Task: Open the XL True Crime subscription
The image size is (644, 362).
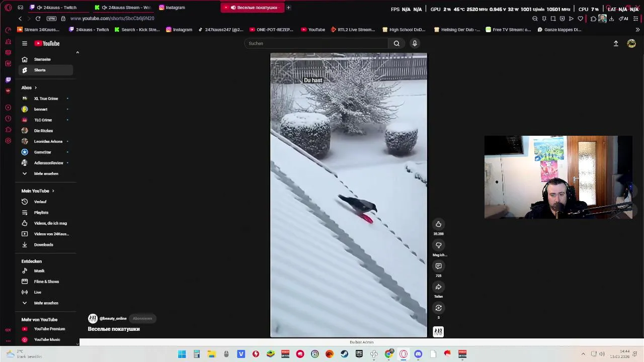Action: tap(46, 99)
